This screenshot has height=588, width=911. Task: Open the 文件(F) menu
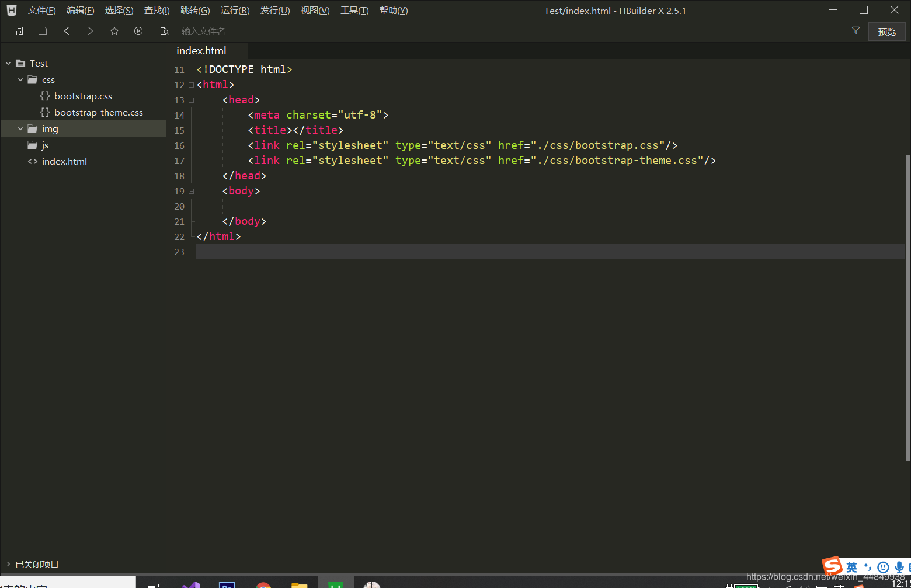click(42, 11)
